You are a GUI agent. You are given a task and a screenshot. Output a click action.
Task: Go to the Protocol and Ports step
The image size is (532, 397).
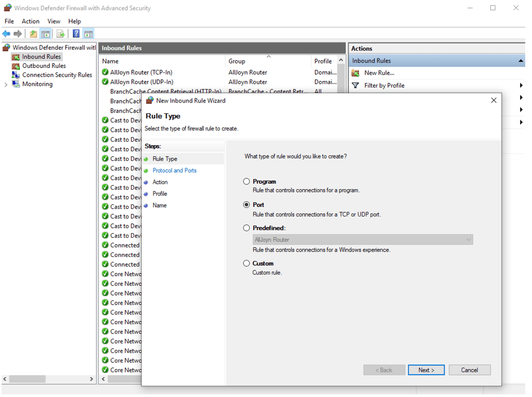[x=175, y=171]
